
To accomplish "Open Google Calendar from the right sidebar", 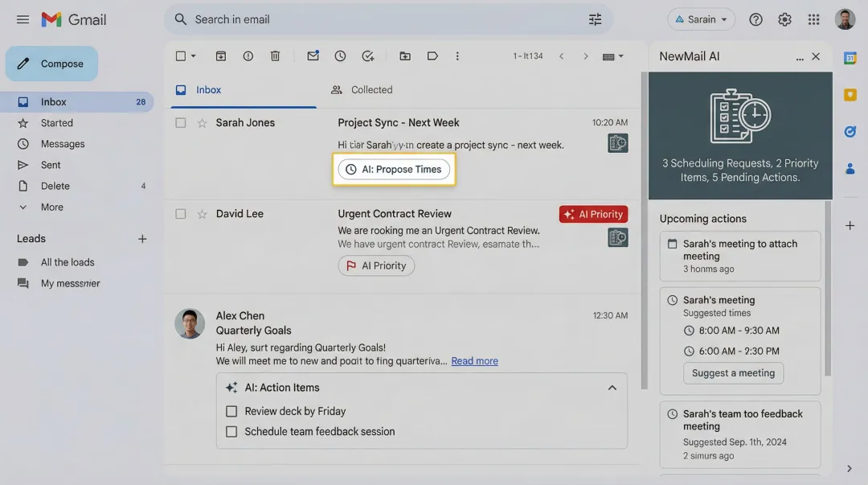I will 850,57.
